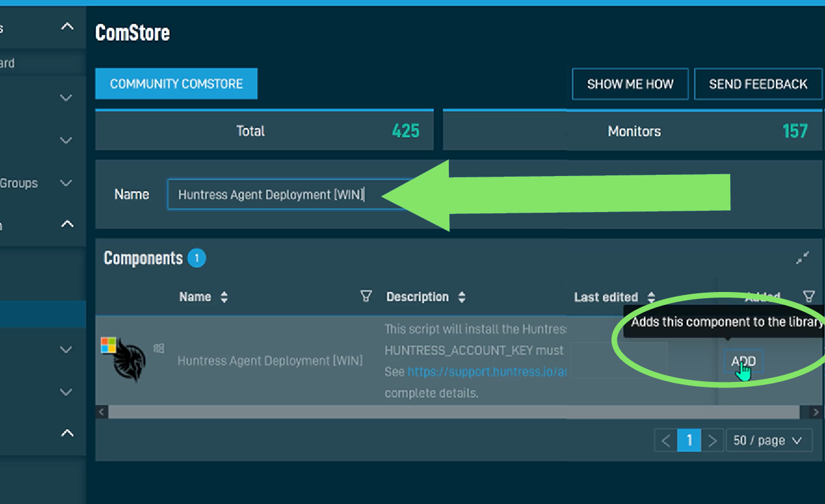Click the Components count badge

pos(196,258)
